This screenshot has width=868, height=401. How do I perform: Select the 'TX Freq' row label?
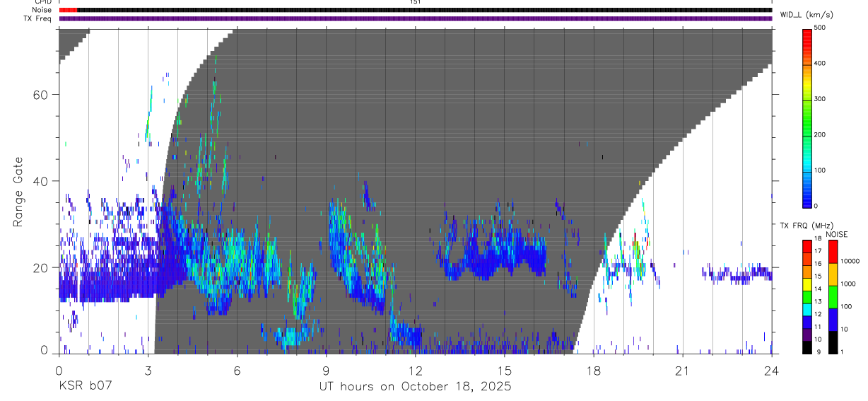pyautogui.click(x=38, y=18)
